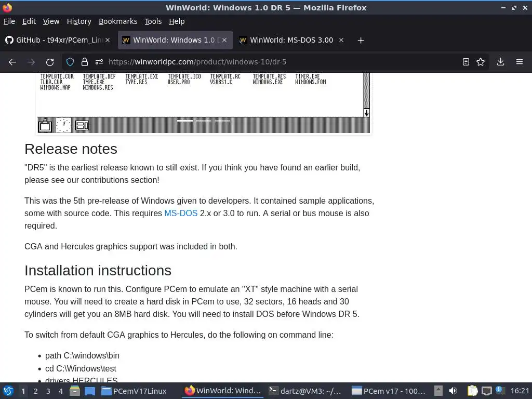
Task: Click the show desktop taskbar icon
Action: click(90, 391)
